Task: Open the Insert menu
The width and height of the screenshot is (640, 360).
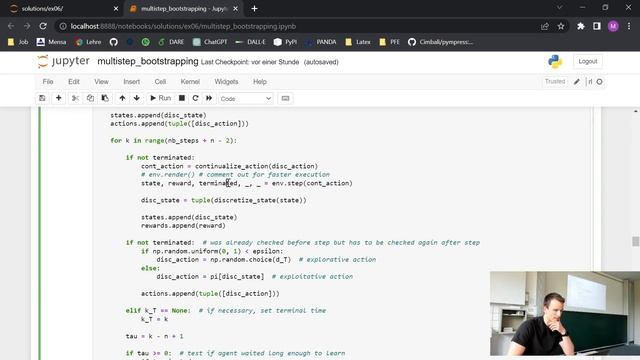Action: click(131, 82)
